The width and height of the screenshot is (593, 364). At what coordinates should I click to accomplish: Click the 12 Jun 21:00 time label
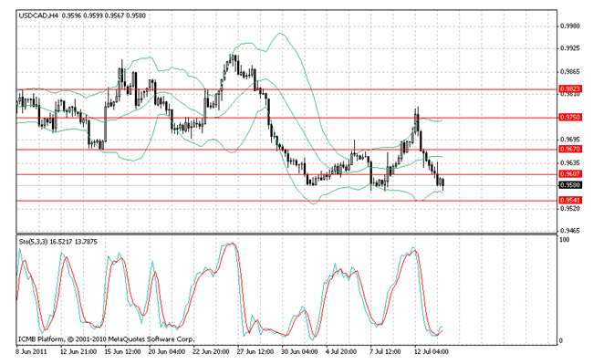coord(78,352)
